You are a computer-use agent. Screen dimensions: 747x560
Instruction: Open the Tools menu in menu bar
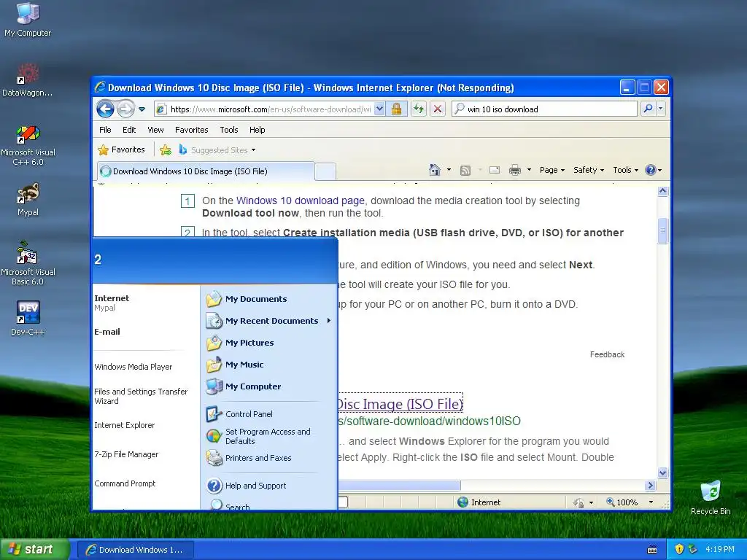pyautogui.click(x=228, y=130)
